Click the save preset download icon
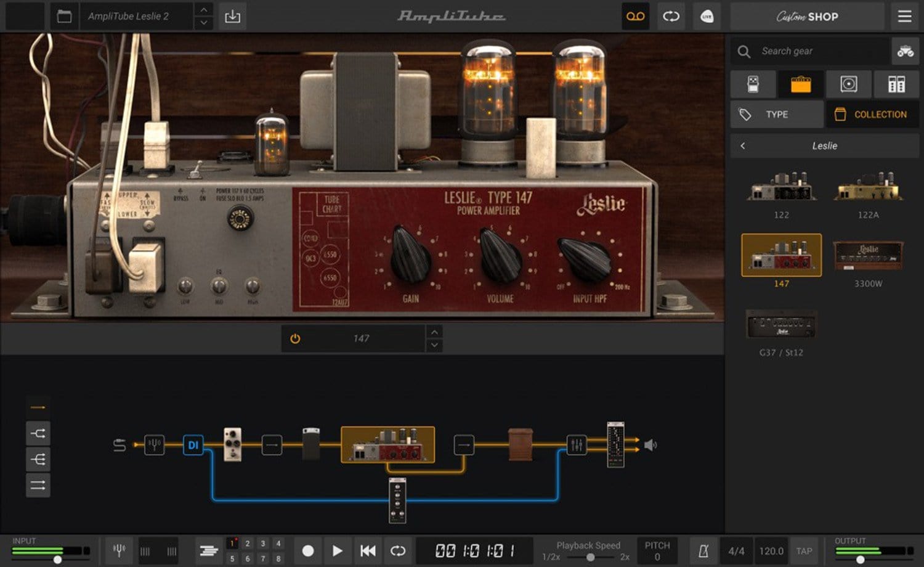The height and width of the screenshot is (567, 924). pos(232,17)
